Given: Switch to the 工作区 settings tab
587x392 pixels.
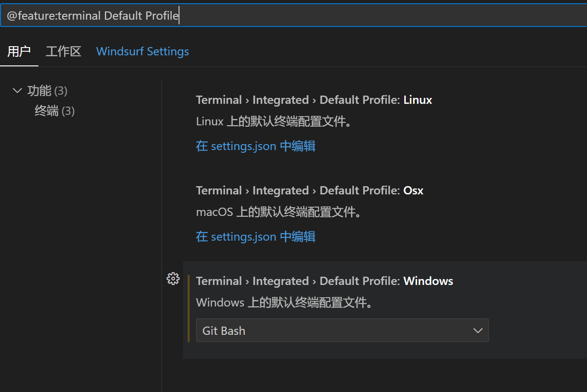Looking at the screenshot, I should 63,51.
